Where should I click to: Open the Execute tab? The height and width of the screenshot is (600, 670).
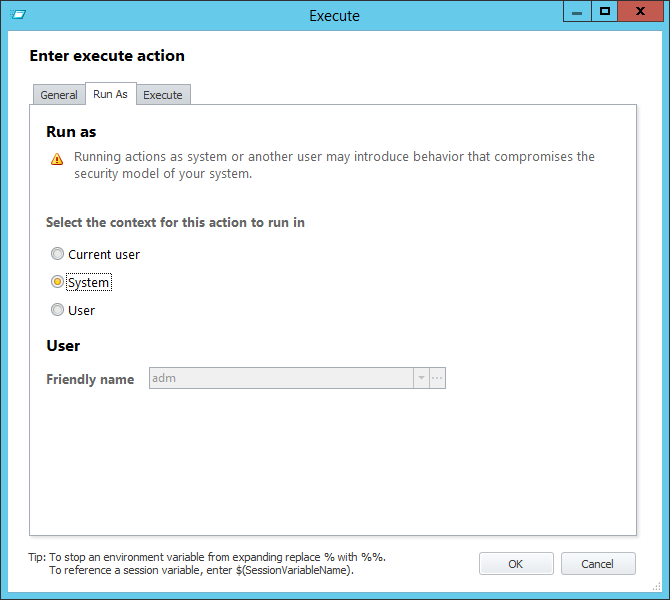click(x=163, y=95)
